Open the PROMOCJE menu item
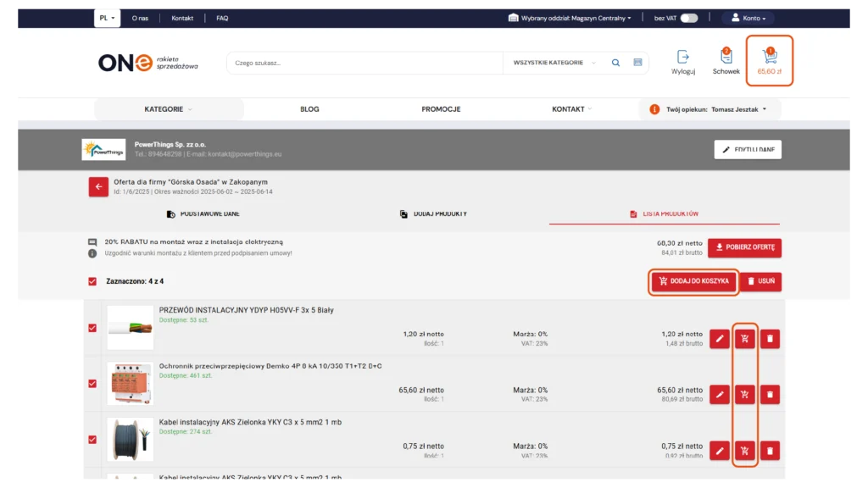 tap(441, 109)
